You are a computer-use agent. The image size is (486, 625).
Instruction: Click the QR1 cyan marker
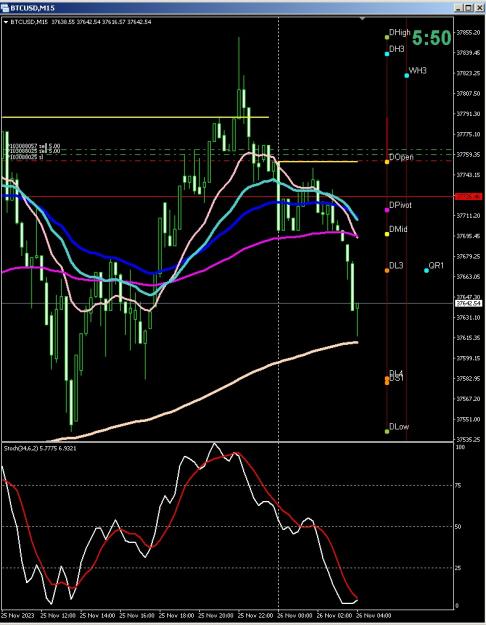pos(427,270)
